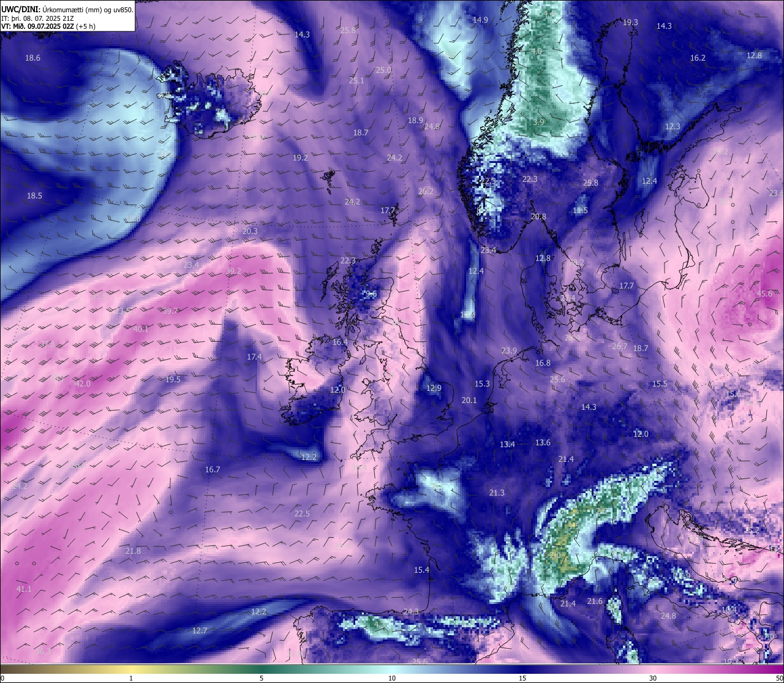Select the 15.4 map value
The width and height of the screenshot is (784, 683).
[x=421, y=570]
